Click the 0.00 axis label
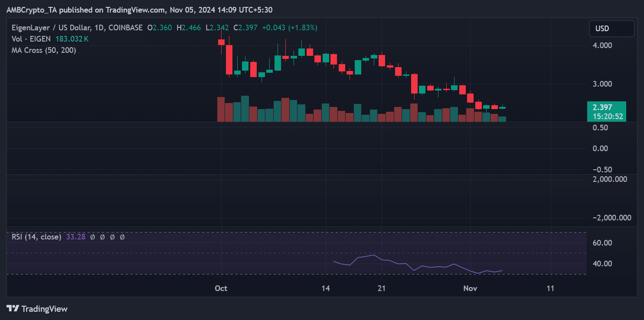This screenshot has height=320, width=644. tap(600, 149)
